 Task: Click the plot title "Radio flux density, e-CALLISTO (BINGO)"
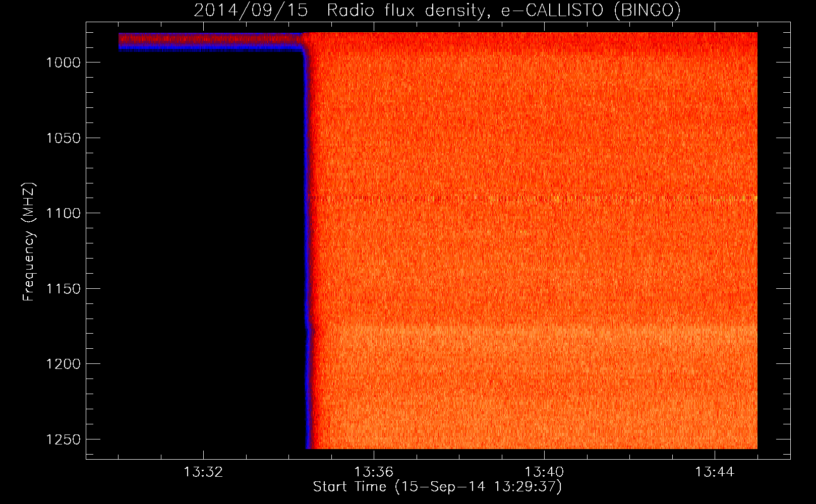tap(504, 10)
